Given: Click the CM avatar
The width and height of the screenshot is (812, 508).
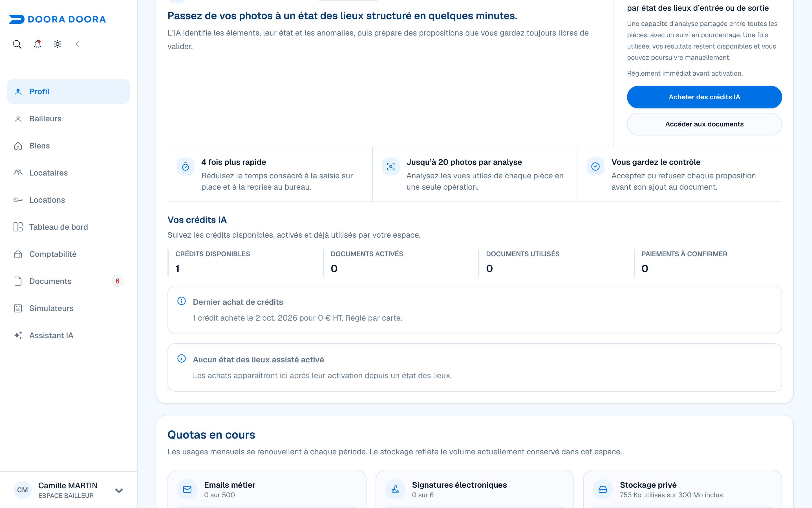Looking at the screenshot, I should pyautogui.click(x=23, y=490).
